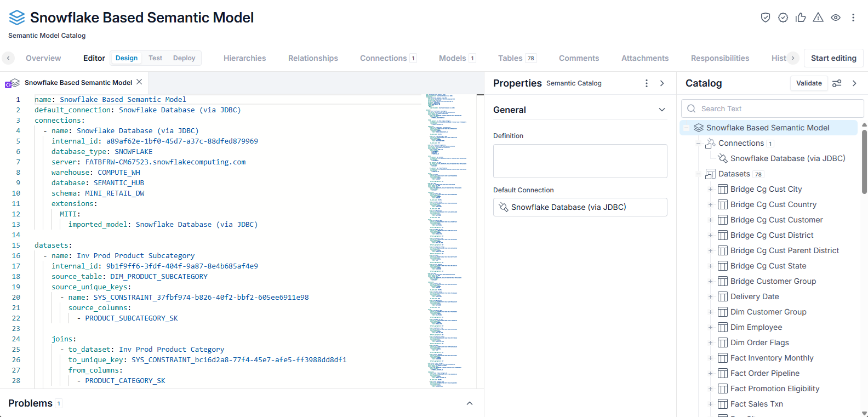Click the model icon on the editor file tab
Screen dimensions: 868x417
click(12, 83)
